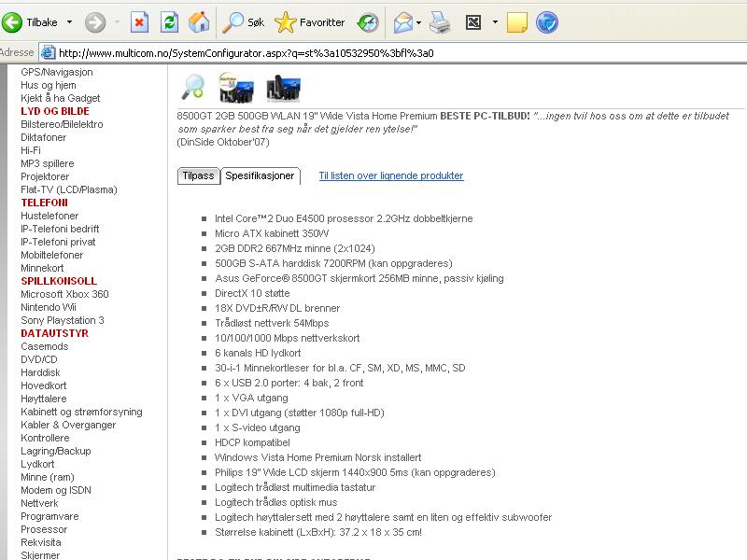Select second PC product thumbnail
The height and width of the screenshot is (560, 747).
283,88
